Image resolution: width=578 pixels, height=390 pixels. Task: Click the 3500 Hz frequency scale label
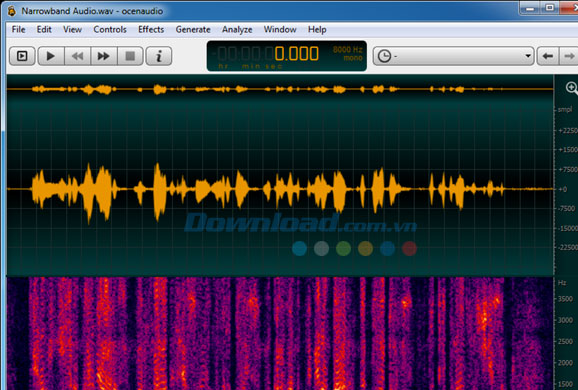pos(565,299)
